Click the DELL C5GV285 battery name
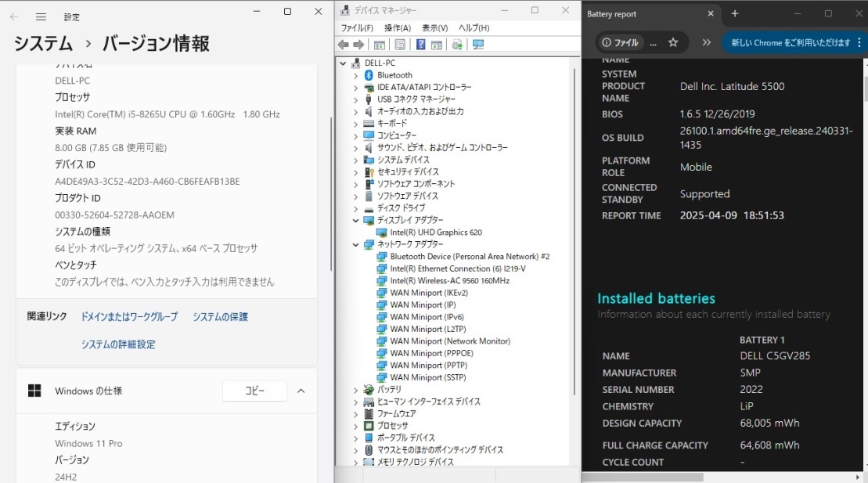This screenshot has height=483, width=868. 775,355
